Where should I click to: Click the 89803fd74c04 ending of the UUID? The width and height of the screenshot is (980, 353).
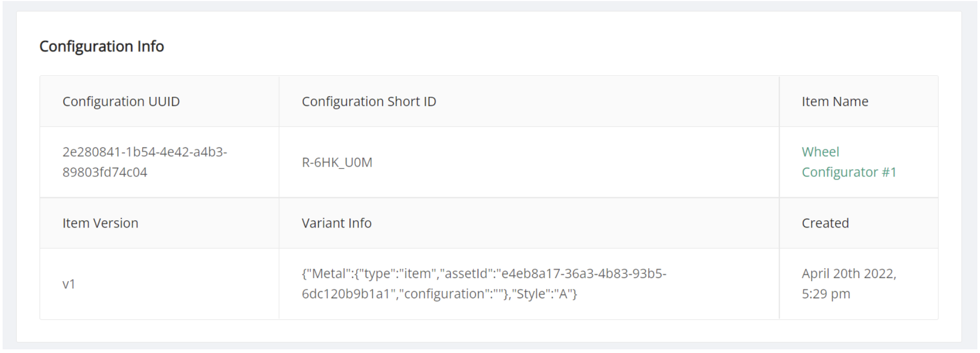[x=105, y=172]
